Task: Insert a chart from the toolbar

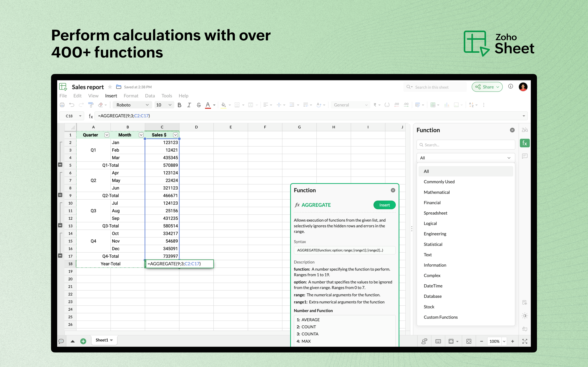Action: pyautogui.click(x=447, y=105)
